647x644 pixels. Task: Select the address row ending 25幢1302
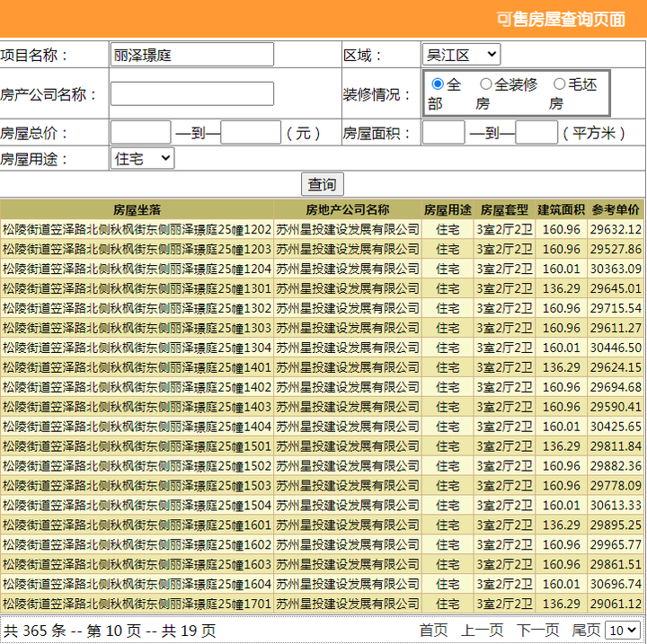pyautogui.click(x=137, y=308)
